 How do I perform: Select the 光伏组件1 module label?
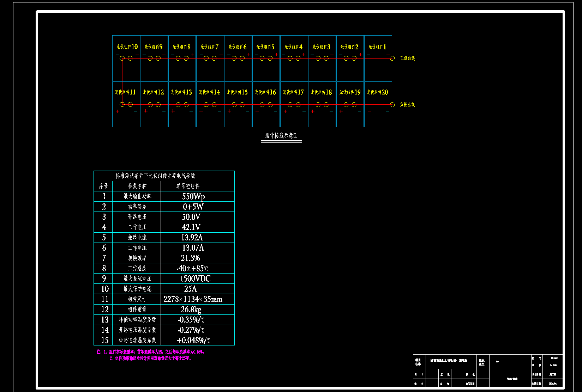[377, 47]
